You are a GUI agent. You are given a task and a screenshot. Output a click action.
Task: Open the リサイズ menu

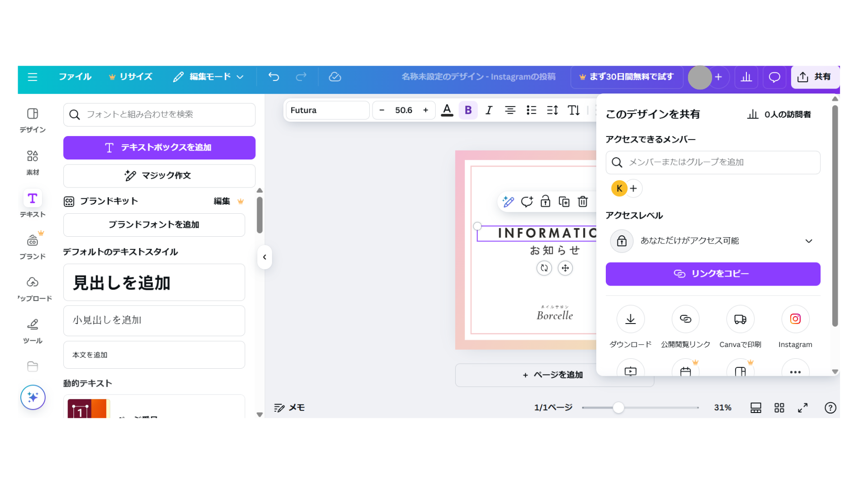[x=131, y=77]
